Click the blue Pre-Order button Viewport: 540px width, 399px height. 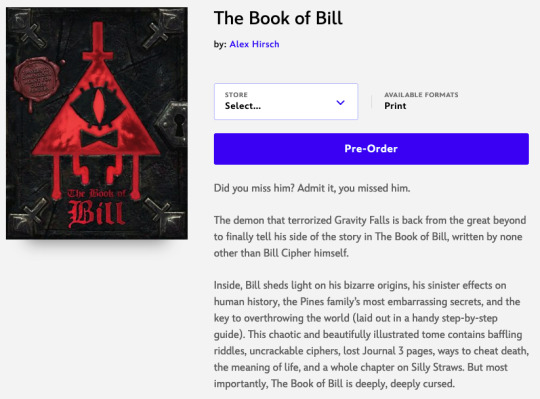(371, 149)
